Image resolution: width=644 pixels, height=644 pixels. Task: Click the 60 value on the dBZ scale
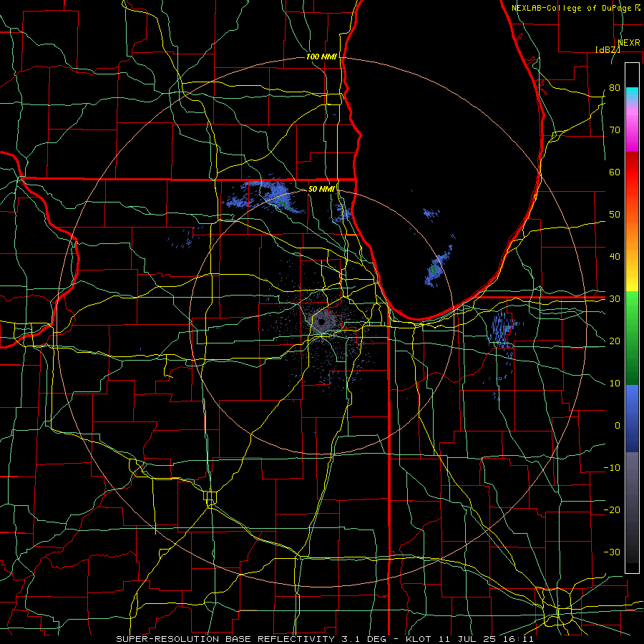tap(615, 172)
